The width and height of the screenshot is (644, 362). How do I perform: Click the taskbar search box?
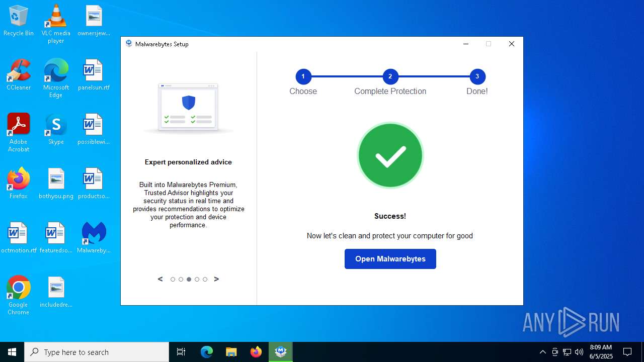[x=97, y=352]
